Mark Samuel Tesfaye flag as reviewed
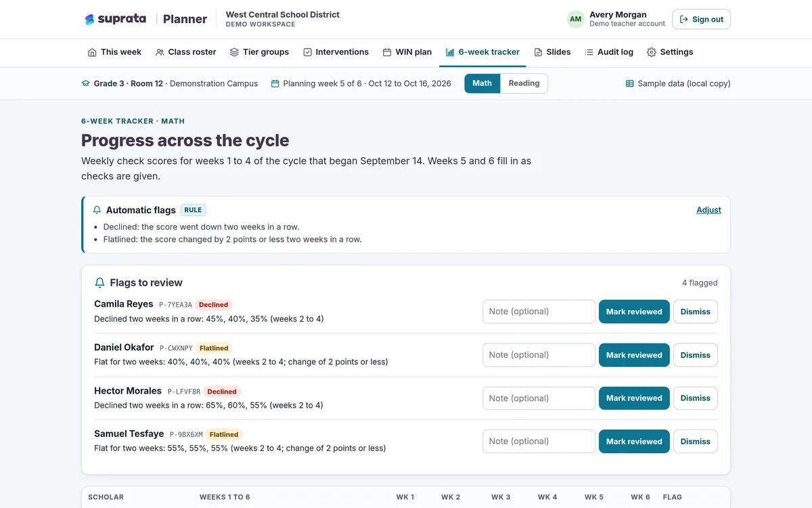The width and height of the screenshot is (812, 508). pos(634,442)
